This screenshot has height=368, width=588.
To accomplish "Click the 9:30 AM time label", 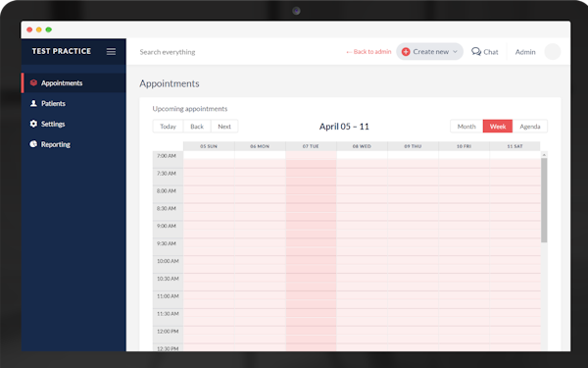I will (167, 243).
